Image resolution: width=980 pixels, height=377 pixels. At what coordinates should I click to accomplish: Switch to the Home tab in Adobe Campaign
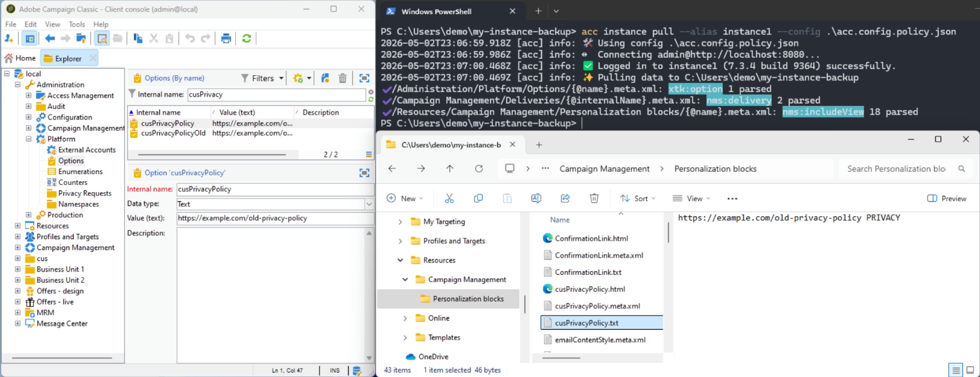pyautogui.click(x=20, y=58)
